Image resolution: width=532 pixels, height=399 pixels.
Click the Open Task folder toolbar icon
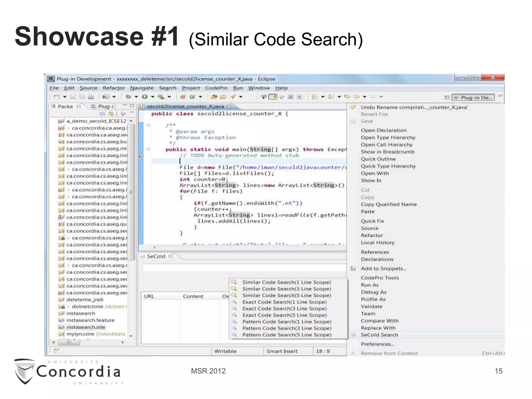coord(223,97)
